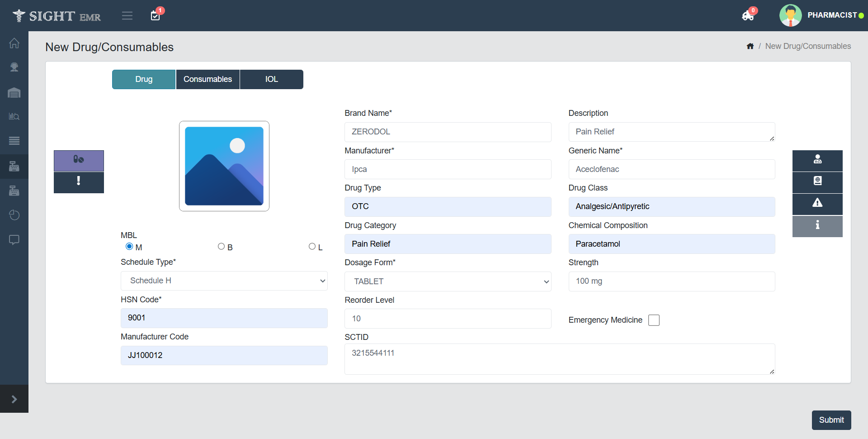
Task: Open the Schedule Type dropdown
Action: click(224, 281)
